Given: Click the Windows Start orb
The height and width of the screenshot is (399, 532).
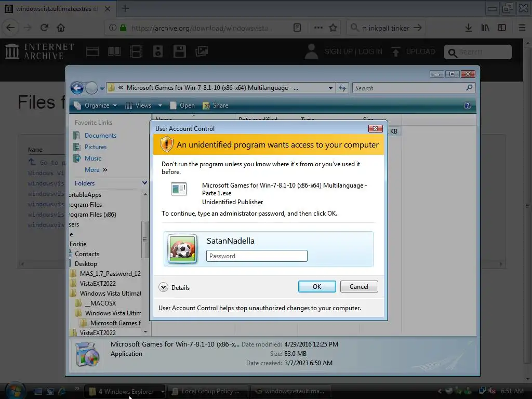Looking at the screenshot, I should click(x=15, y=391).
